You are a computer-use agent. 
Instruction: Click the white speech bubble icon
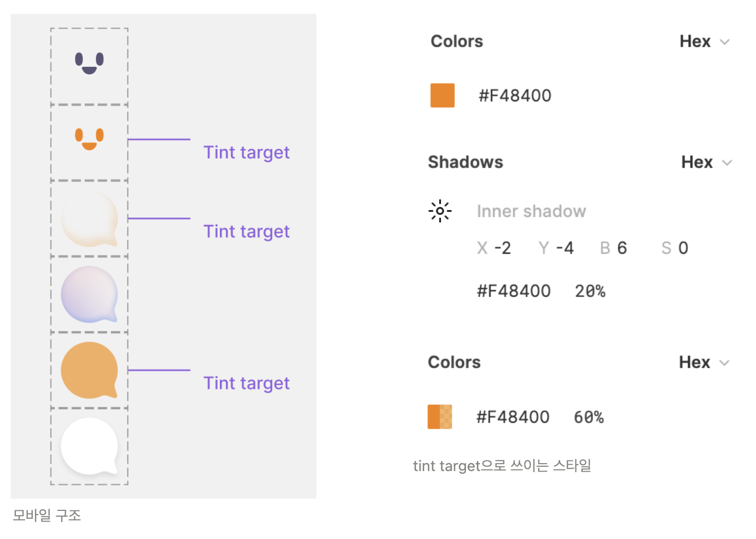pyautogui.click(x=89, y=446)
